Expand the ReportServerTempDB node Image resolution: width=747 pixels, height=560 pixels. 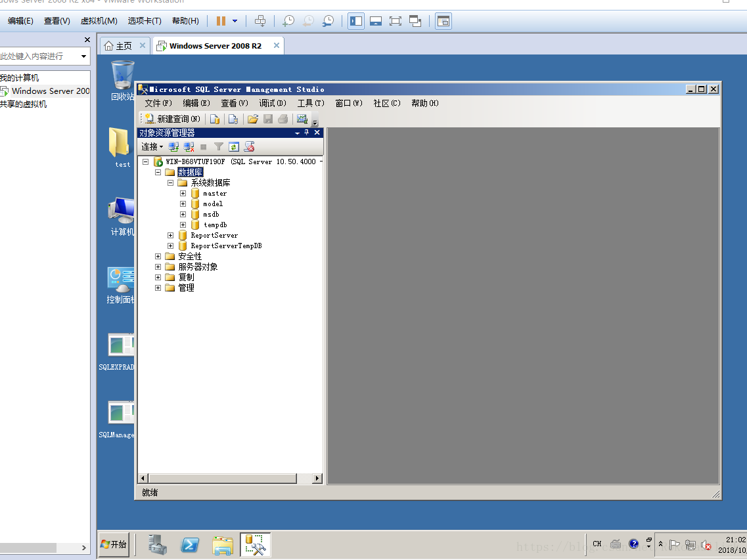coord(171,246)
